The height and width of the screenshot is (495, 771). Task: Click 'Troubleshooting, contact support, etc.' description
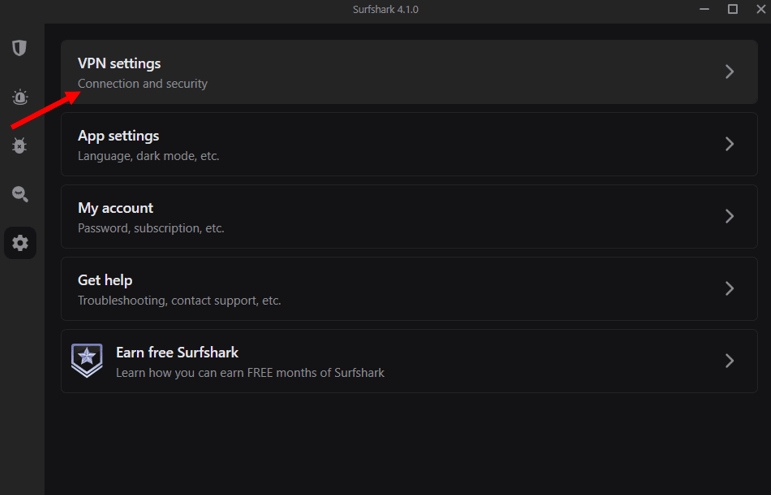coord(179,300)
